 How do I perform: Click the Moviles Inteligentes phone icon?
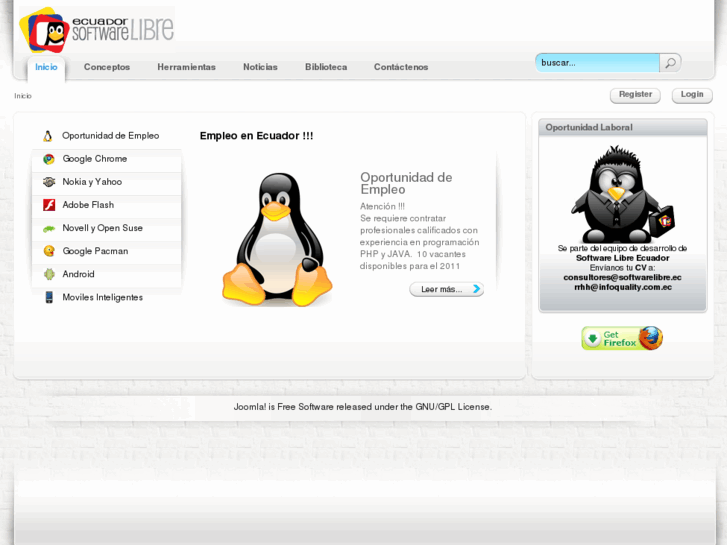pos(49,297)
